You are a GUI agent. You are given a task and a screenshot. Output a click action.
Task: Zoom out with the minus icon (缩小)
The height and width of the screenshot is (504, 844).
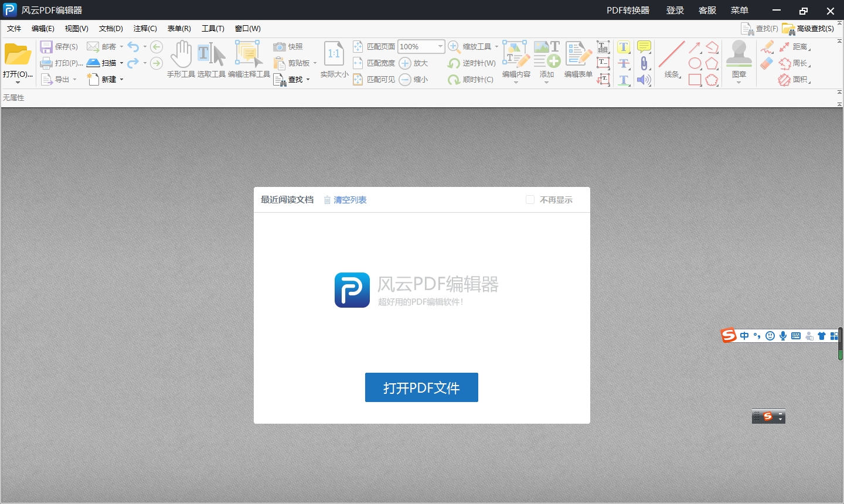(x=405, y=80)
